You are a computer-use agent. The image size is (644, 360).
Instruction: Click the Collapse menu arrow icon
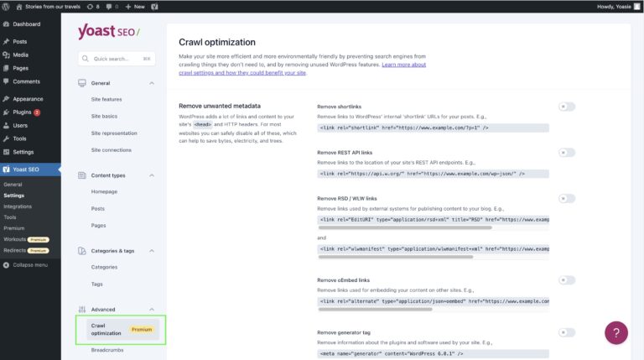(x=6, y=265)
